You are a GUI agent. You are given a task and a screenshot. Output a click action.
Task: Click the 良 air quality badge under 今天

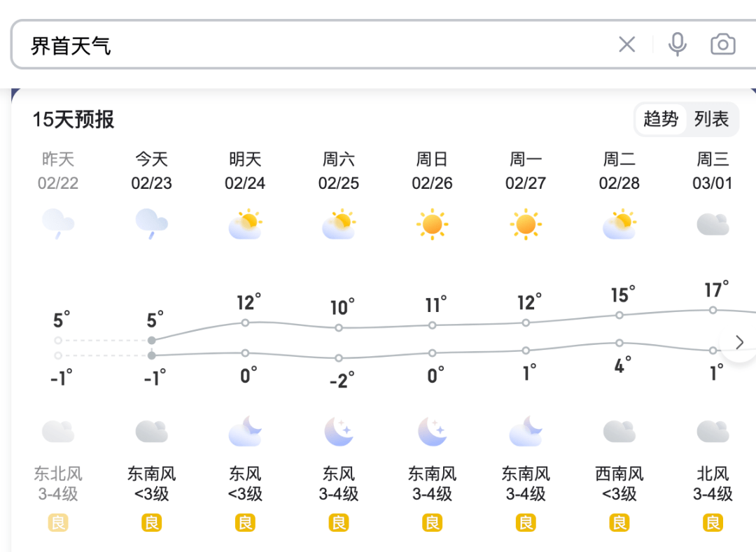(151, 523)
